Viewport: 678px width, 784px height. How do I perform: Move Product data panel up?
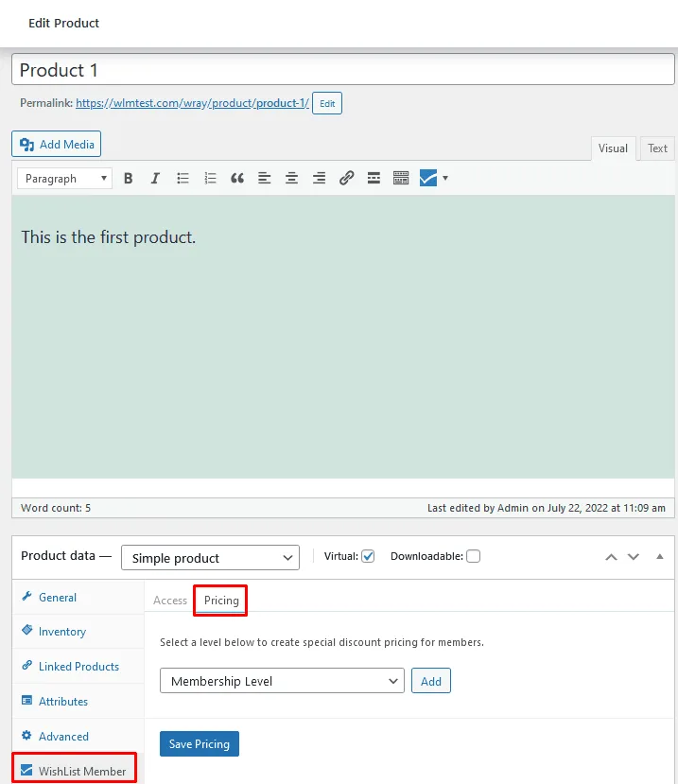(611, 557)
